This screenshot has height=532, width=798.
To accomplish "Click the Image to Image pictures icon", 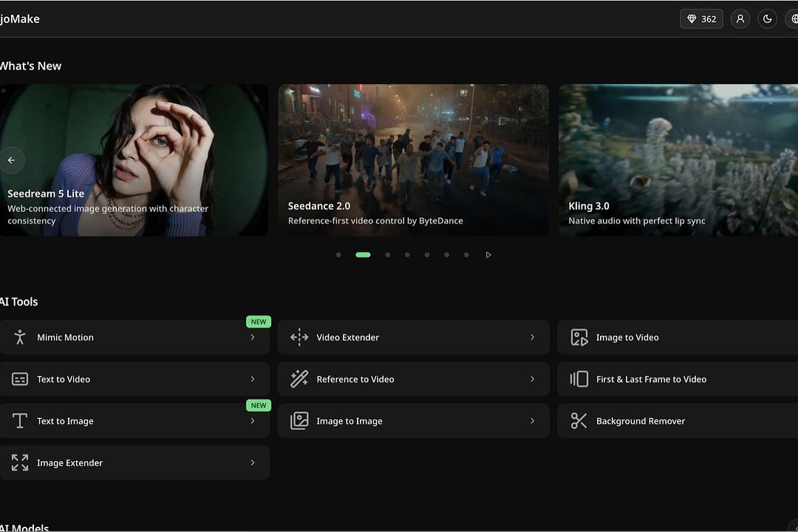I will [x=299, y=420].
